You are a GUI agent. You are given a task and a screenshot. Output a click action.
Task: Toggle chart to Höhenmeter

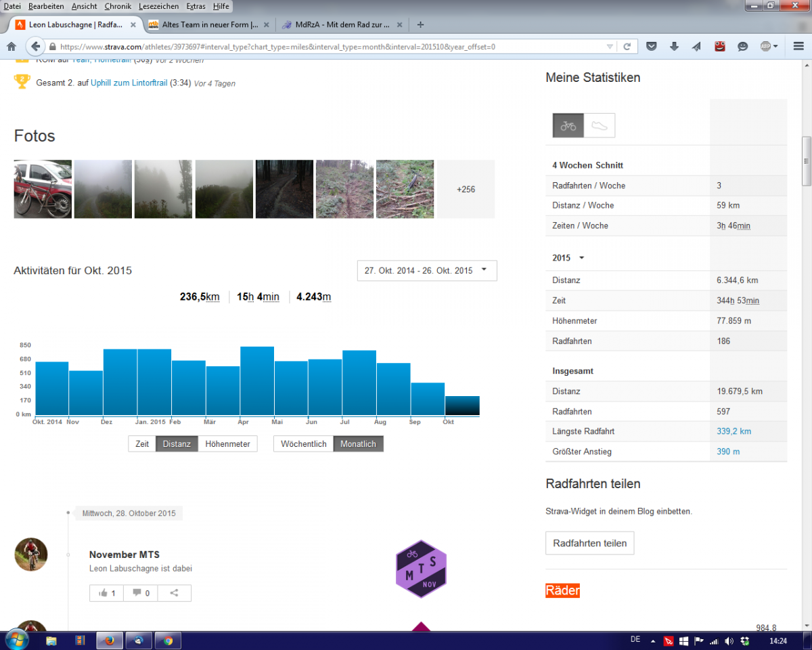[x=227, y=444]
